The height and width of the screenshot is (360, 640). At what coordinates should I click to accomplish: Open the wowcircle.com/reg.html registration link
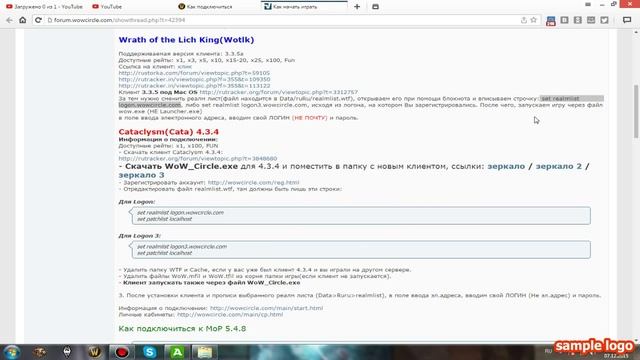point(253,182)
